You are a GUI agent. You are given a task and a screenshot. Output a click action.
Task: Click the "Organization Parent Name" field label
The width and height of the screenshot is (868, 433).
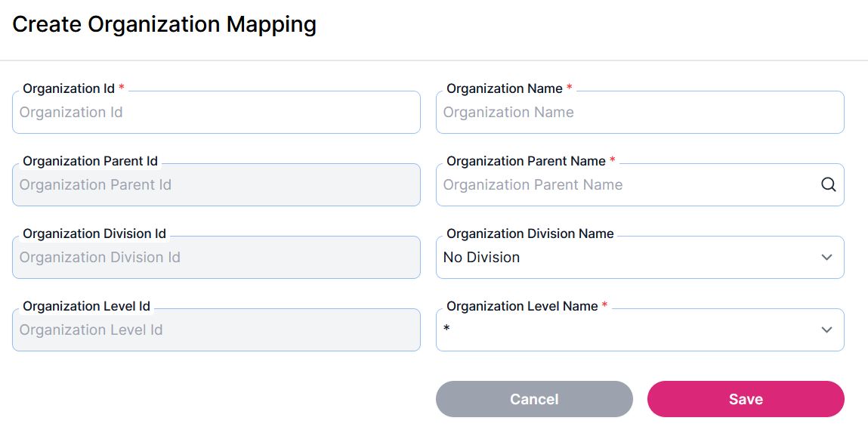pyautogui.click(x=526, y=161)
